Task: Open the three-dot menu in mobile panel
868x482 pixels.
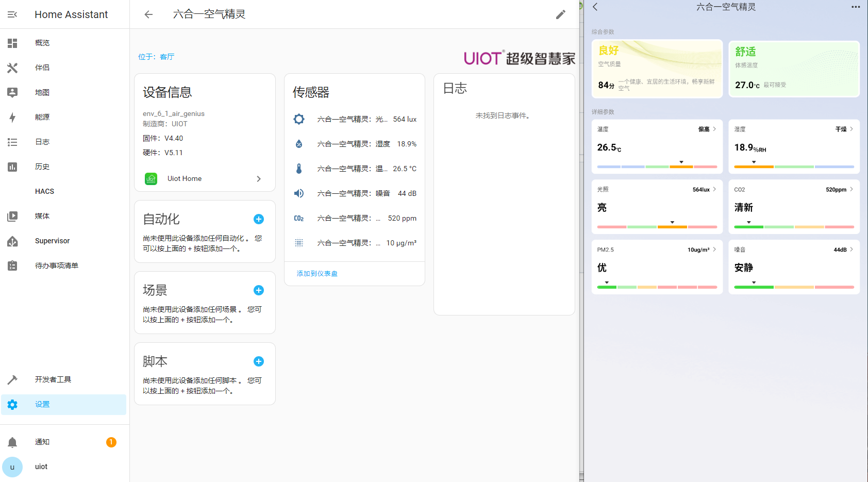Action: point(856,7)
